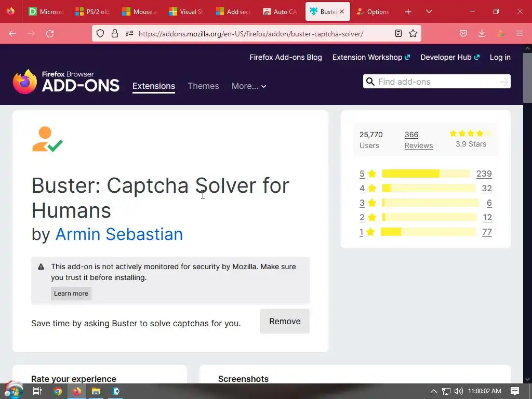Open the 77 one-star count
The width and height of the screenshot is (532, 399).
[x=487, y=232]
